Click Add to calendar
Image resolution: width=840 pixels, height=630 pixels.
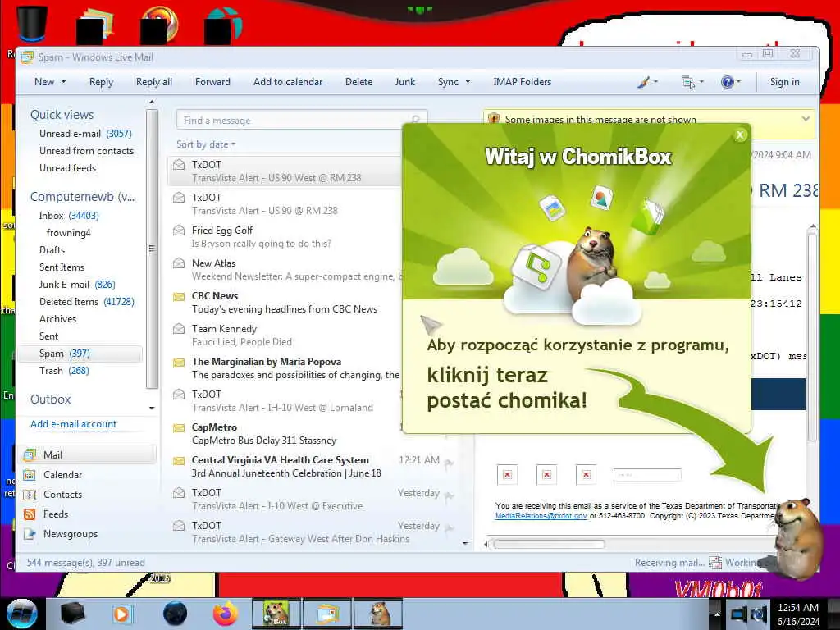pyautogui.click(x=288, y=82)
